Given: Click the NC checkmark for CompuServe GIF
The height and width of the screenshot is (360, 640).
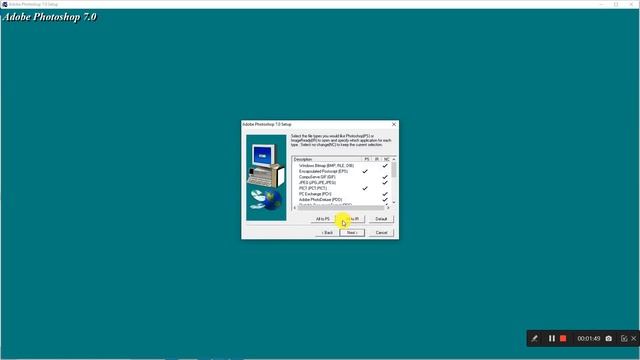Looking at the screenshot, I should coord(384,177).
